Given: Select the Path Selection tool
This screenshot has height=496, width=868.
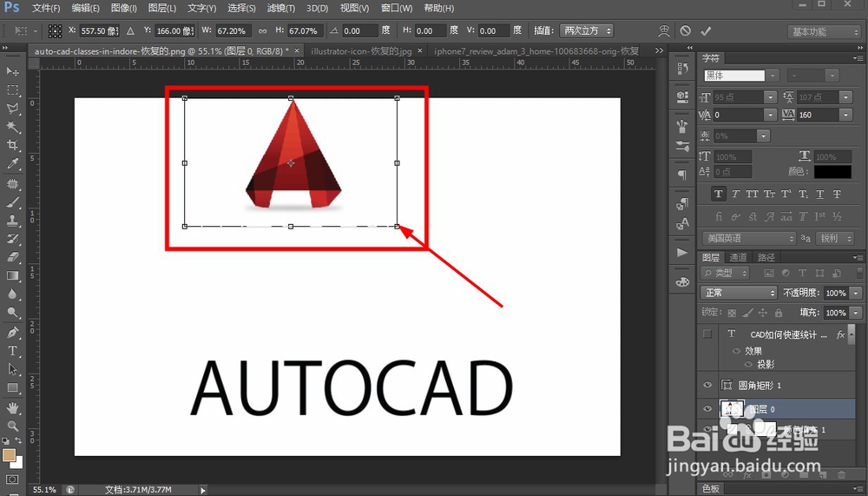Looking at the screenshot, I should pyautogui.click(x=12, y=369).
